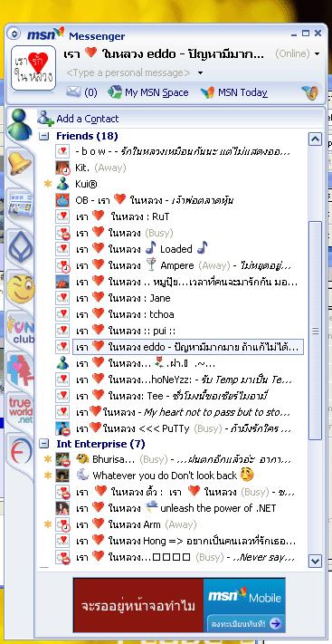This screenshot has width=332, height=644.
Task: Click the MSN Mobile banner advertisement
Action: 179,605
